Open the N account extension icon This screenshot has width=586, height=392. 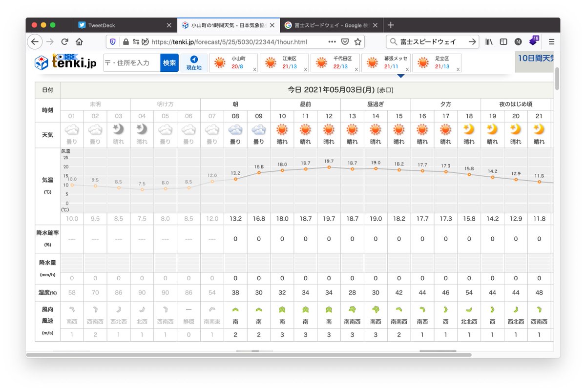pos(518,42)
